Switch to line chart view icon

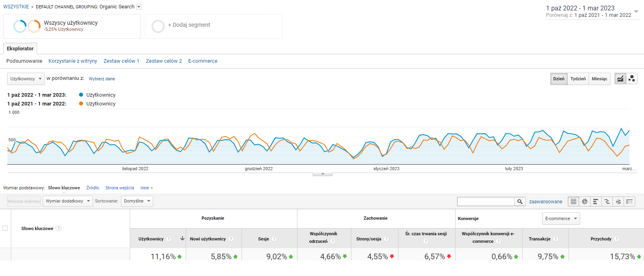[x=620, y=79]
